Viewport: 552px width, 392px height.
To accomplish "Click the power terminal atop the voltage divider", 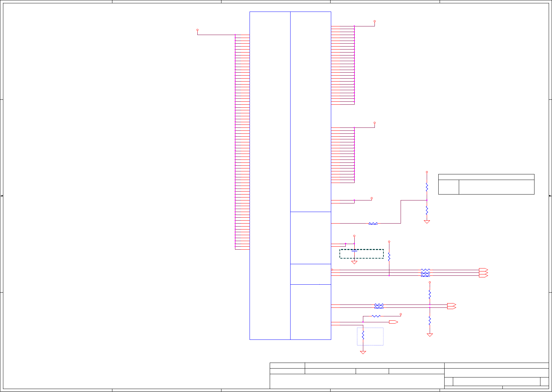I will point(427,172).
